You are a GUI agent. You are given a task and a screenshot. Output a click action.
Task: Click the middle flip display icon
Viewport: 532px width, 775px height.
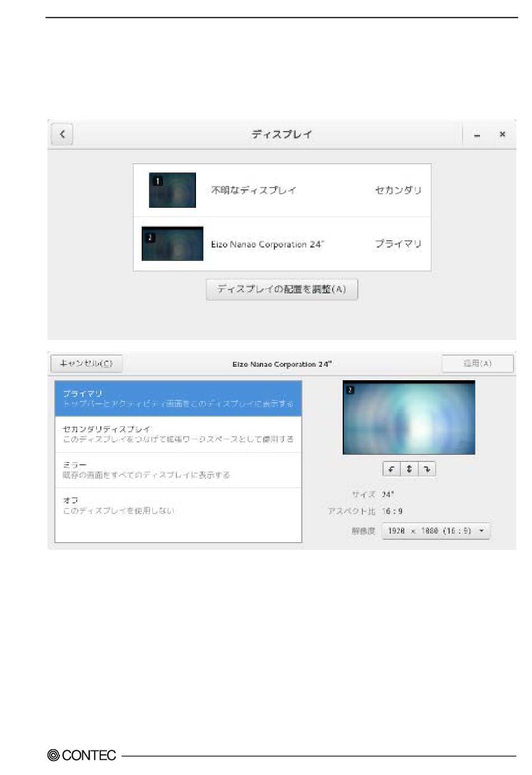(x=409, y=469)
